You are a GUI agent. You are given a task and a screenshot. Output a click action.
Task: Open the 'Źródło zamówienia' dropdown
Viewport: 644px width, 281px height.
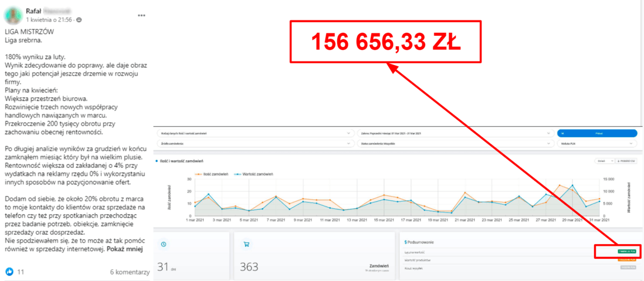click(x=255, y=143)
